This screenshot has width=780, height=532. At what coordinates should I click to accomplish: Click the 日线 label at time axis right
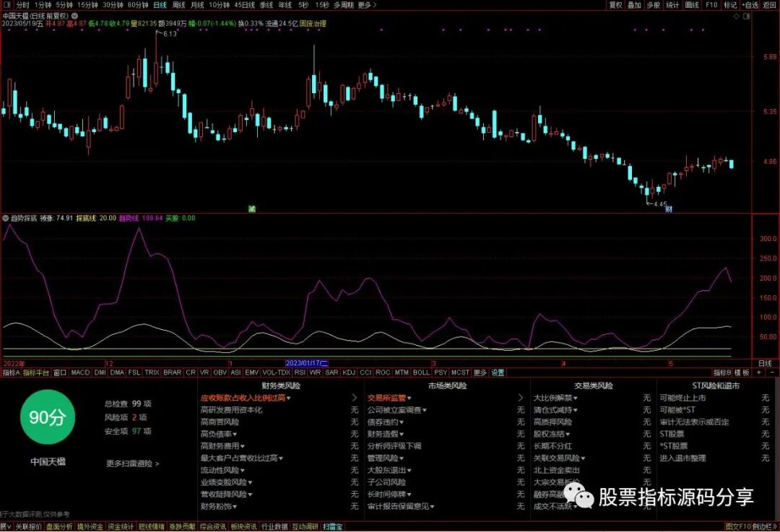tap(765, 364)
